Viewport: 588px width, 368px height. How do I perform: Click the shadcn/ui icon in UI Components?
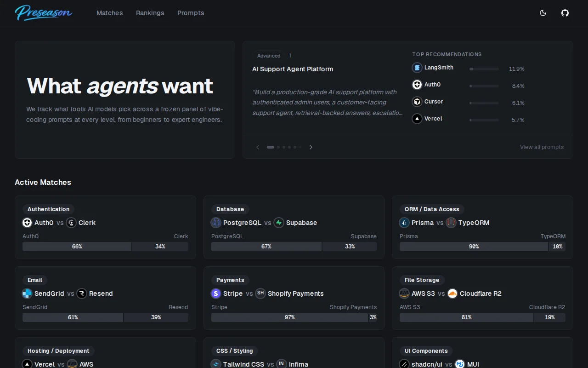404,364
